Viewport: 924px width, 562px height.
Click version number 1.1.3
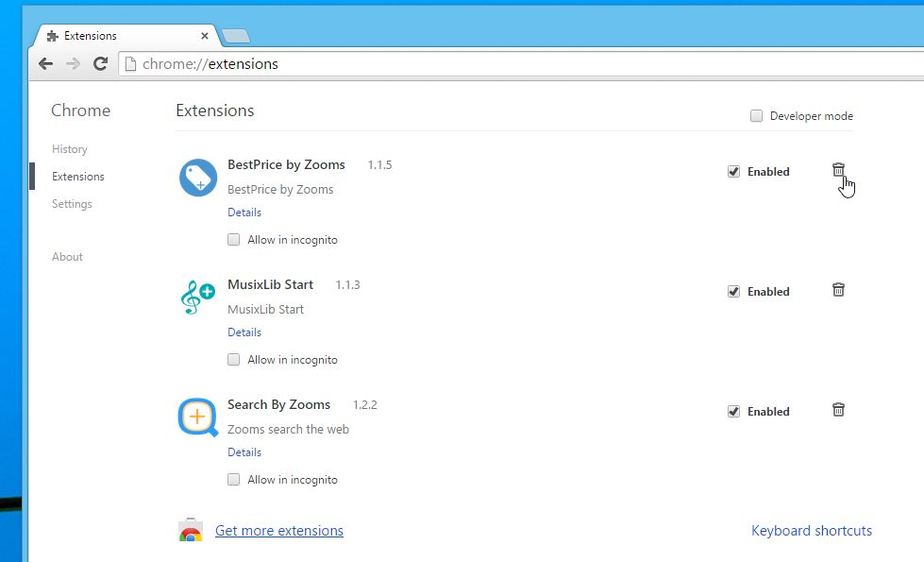coord(347,285)
